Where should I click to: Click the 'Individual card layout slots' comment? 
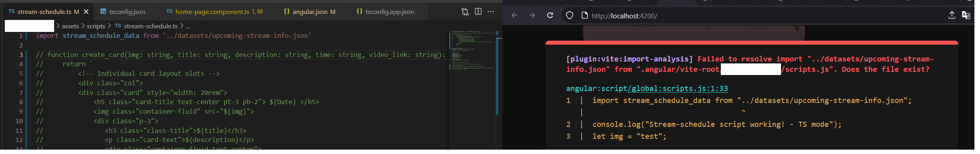[x=149, y=74]
